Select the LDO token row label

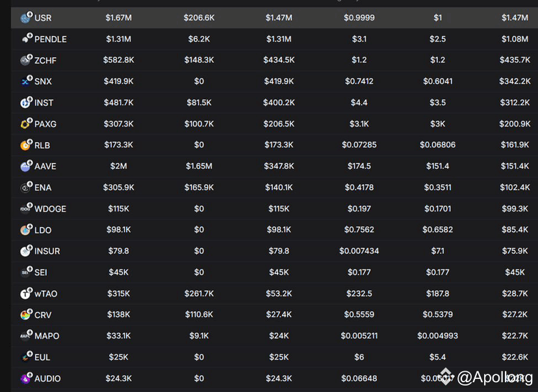[x=43, y=230]
